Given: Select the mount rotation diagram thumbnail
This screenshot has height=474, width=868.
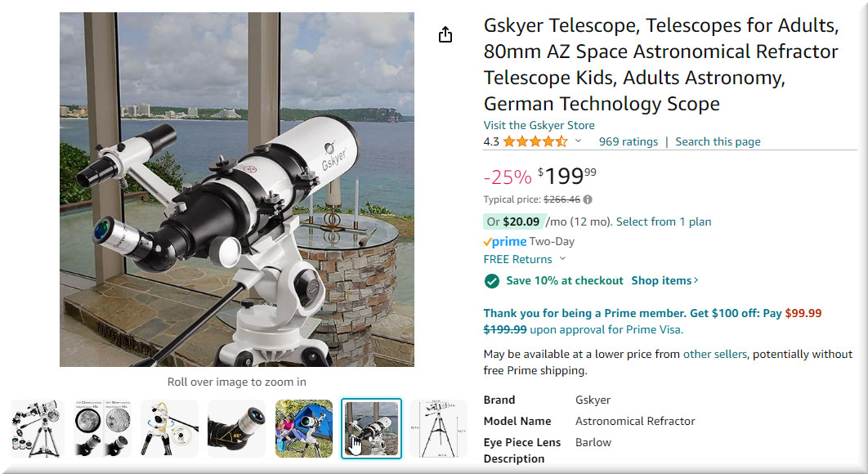Looking at the screenshot, I should [x=170, y=428].
